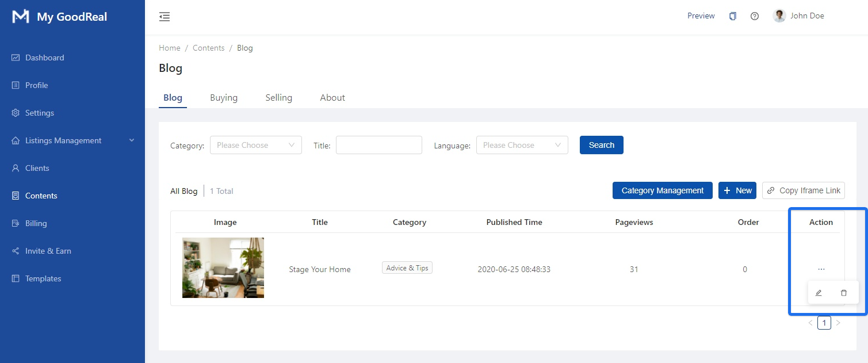Click John Doe's profile avatar
This screenshot has height=363, width=868.
[x=779, y=16]
